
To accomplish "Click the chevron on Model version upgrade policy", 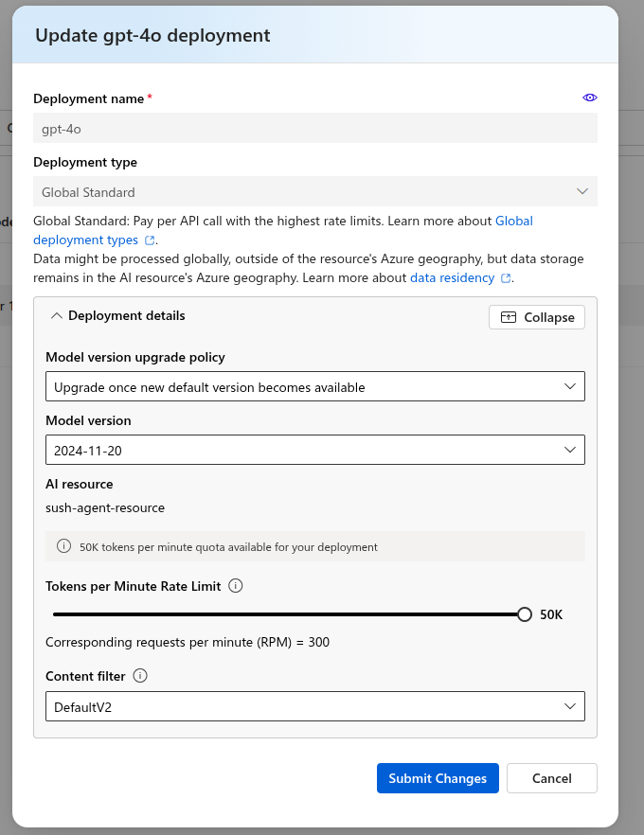I will coord(569,386).
